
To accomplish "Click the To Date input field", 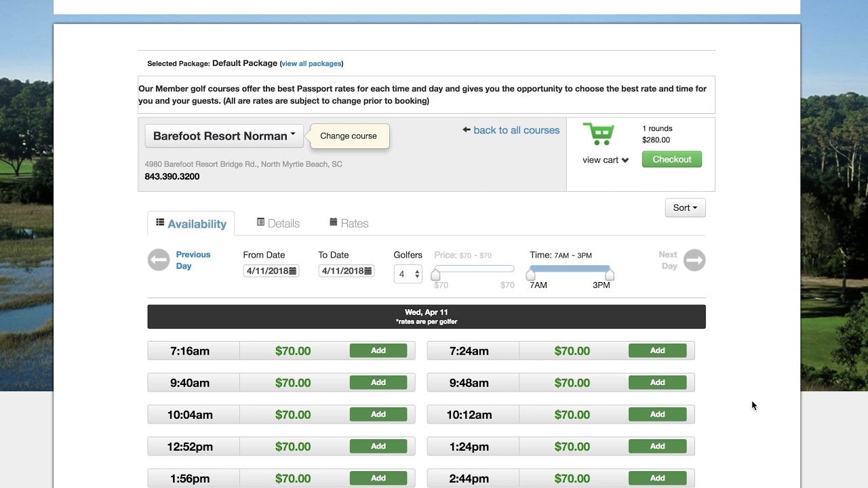I will click(347, 271).
